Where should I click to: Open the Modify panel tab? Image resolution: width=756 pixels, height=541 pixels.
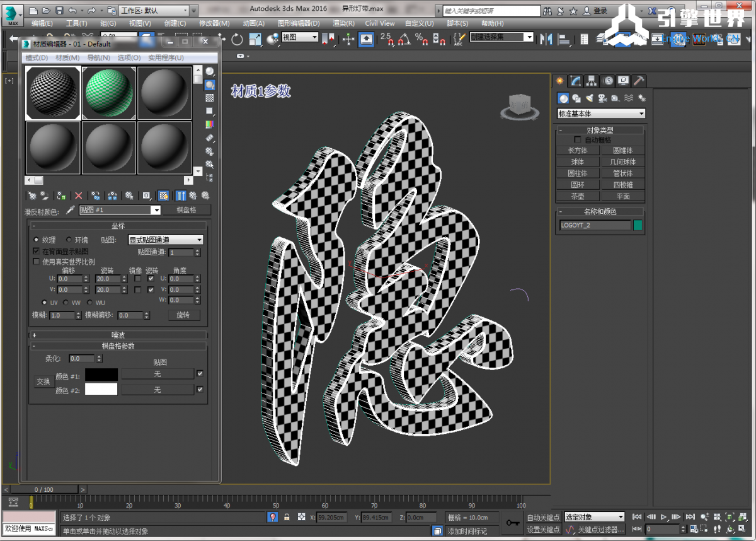coord(576,81)
